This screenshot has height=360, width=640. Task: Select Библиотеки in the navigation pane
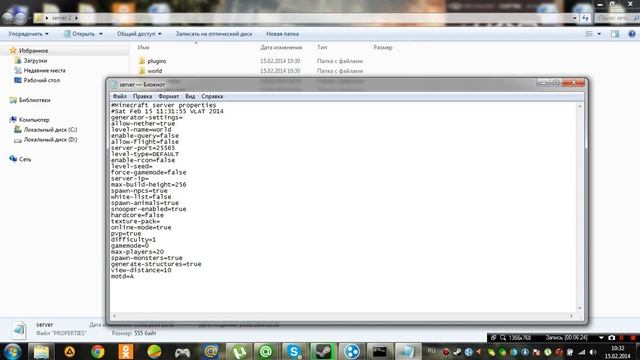click(35, 100)
